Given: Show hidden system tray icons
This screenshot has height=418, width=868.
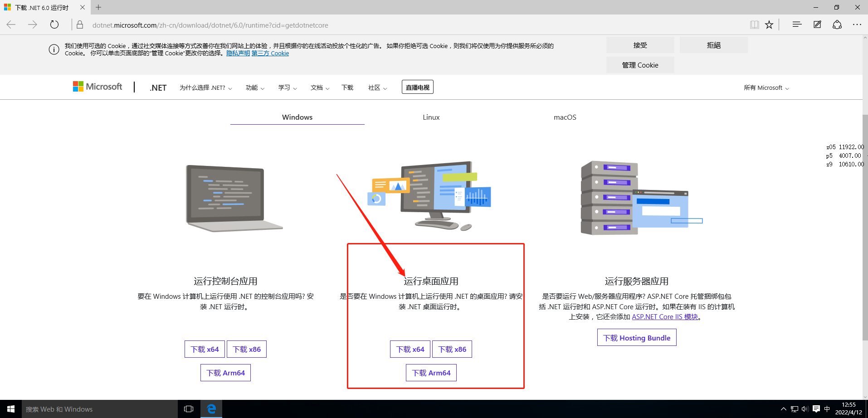Looking at the screenshot, I should pyautogui.click(x=783, y=409).
